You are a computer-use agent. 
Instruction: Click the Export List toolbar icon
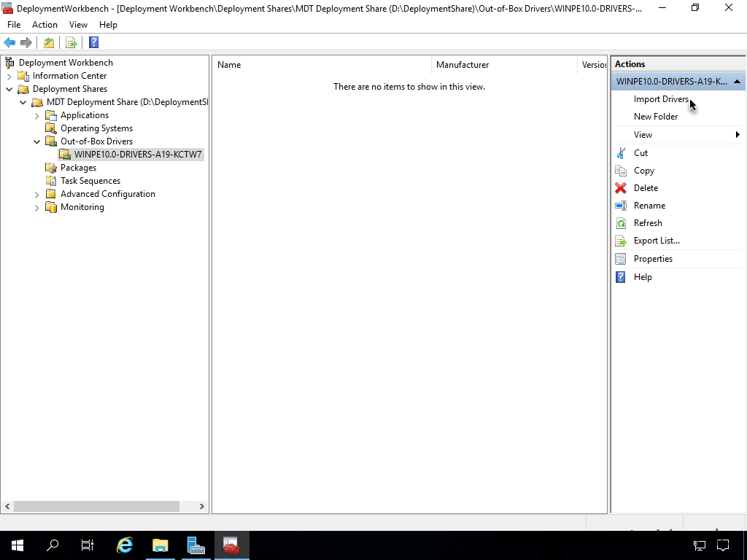click(71, 43)
